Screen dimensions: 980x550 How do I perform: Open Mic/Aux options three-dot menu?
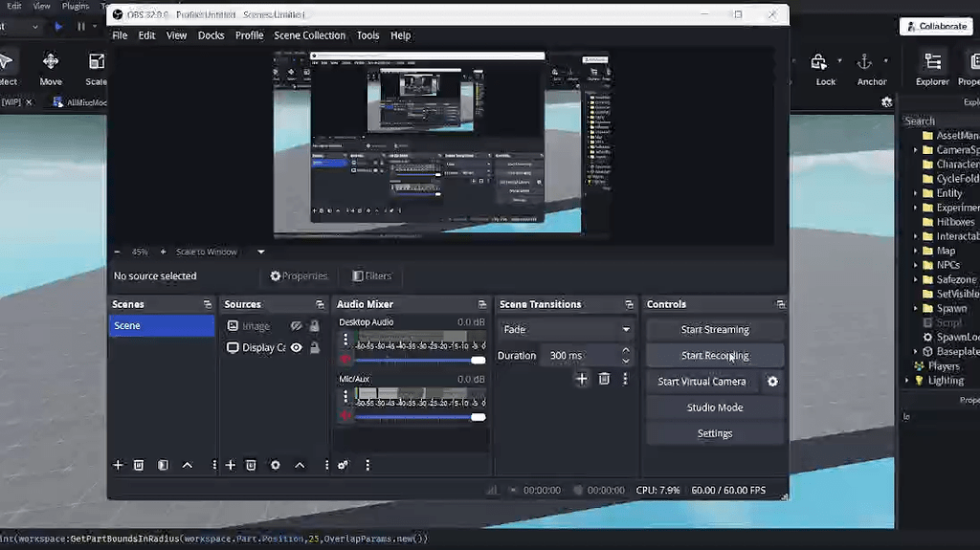345,397
